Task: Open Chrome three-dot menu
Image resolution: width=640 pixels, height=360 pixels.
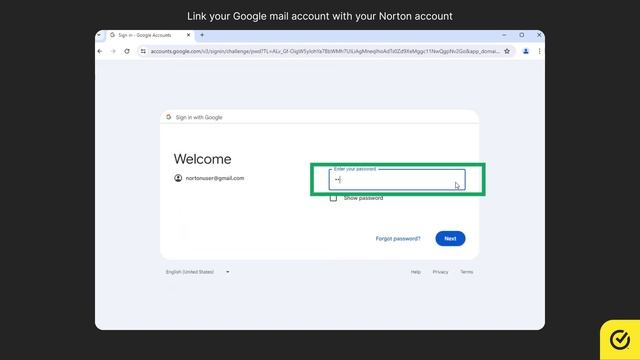Action: pyautogui.click(x=539, y=51)
